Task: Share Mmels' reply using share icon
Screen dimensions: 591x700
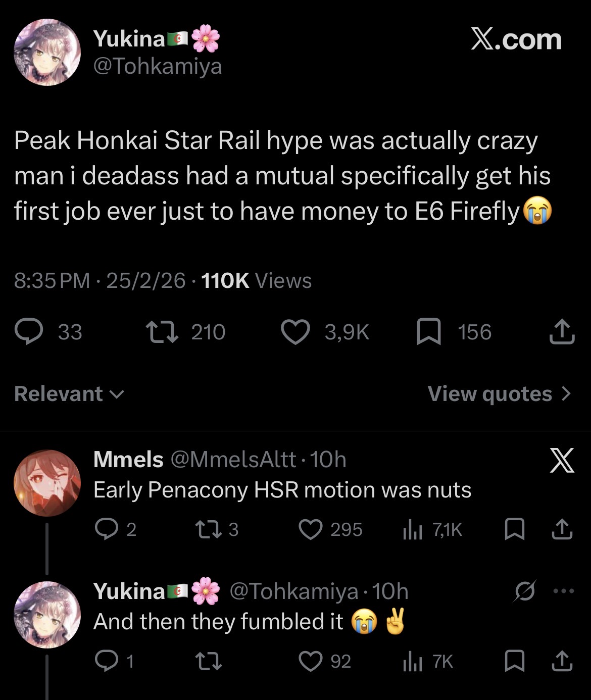Action: tap(562, 530)
